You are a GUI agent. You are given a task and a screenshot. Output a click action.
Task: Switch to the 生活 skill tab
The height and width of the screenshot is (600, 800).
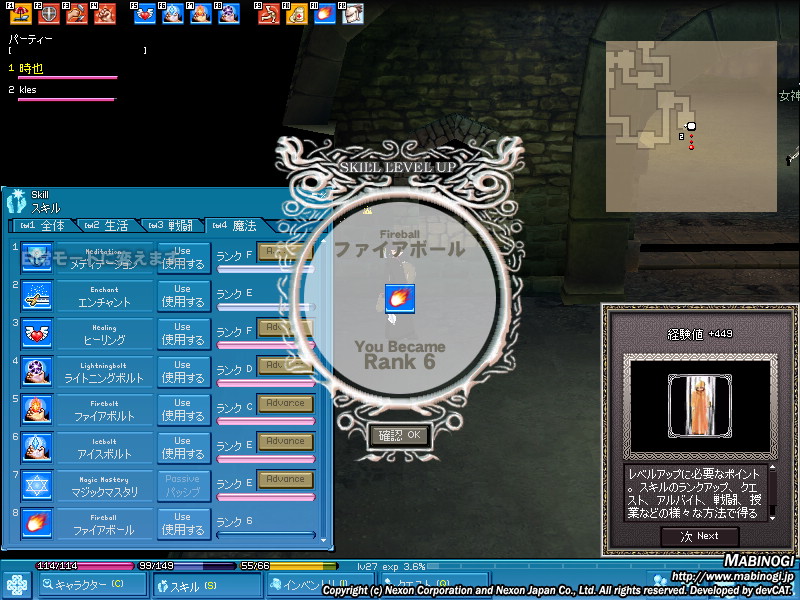[106, 226]
